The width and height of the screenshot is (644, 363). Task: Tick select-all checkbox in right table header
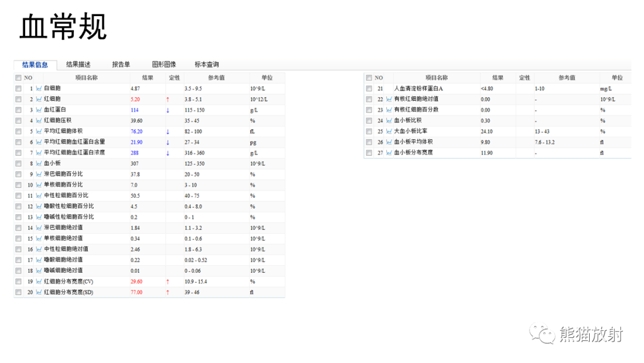369,78
